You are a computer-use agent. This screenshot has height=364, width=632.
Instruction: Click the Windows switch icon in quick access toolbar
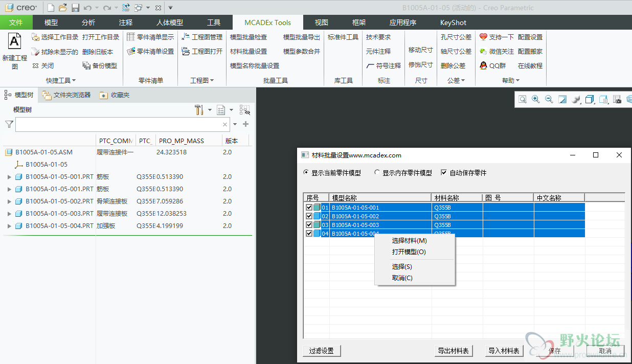click(139, 8)
